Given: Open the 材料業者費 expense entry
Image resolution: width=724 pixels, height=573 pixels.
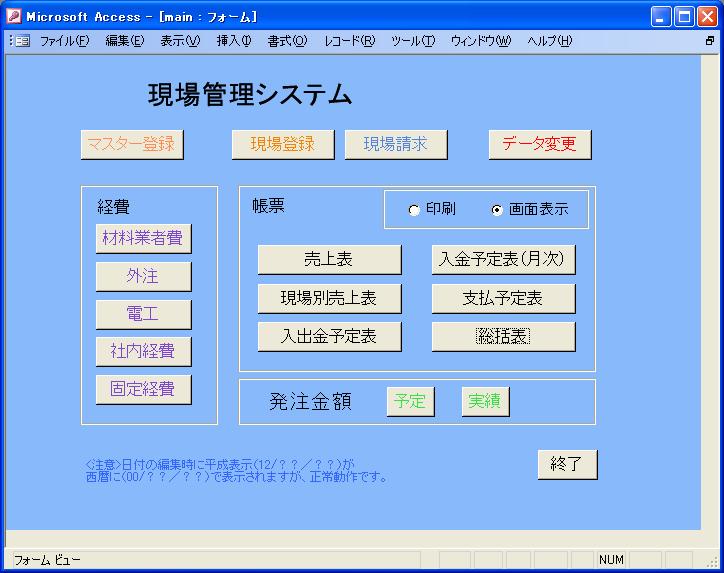Looking at the screenshot, I should [x=143, y=239].
